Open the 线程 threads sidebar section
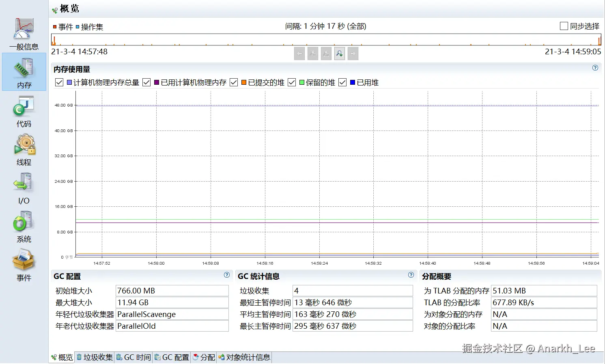The width and height of the screenshot is (605, 364). coord(24,150)
